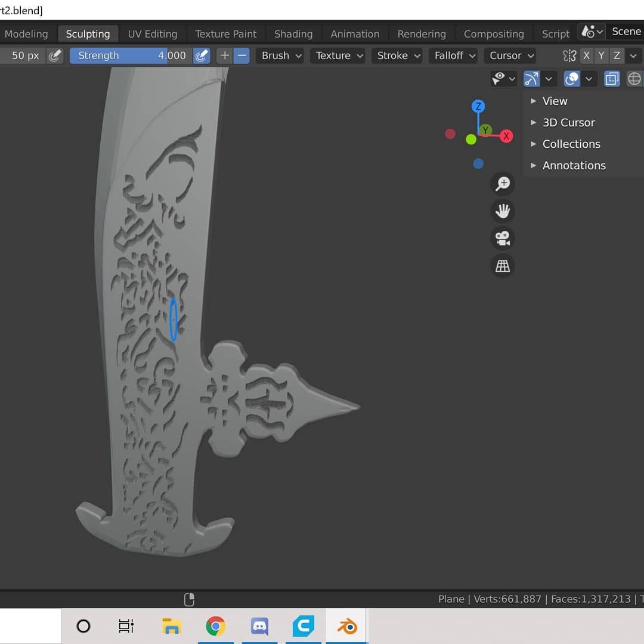Click the symmetry butterfly icon

pos(569,55)
